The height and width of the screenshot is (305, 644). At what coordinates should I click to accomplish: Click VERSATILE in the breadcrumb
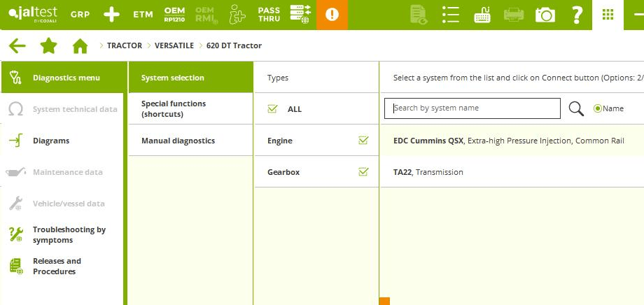click(174, 46)
